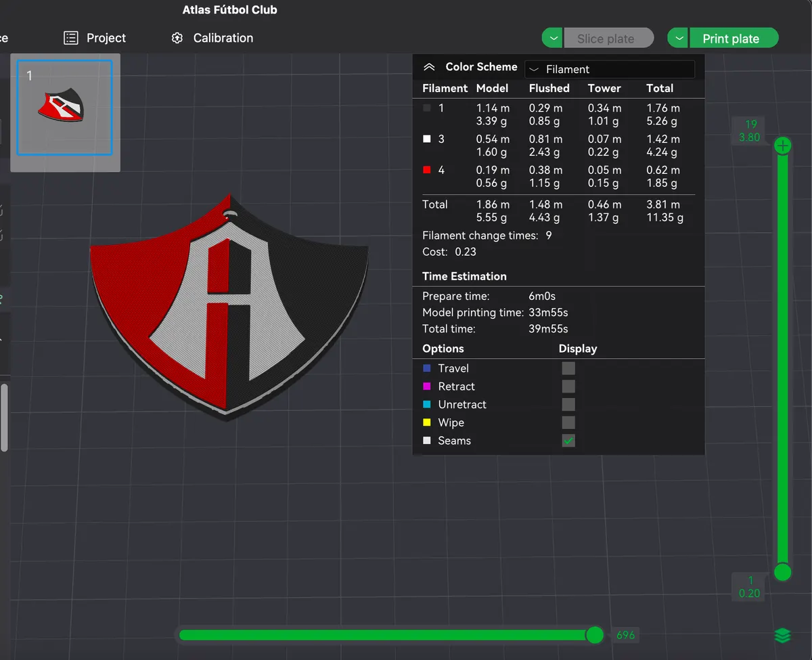Expand the Print plate dropdown arrow
The width and height of the screenshot is (812, 660).
[678, 39]
